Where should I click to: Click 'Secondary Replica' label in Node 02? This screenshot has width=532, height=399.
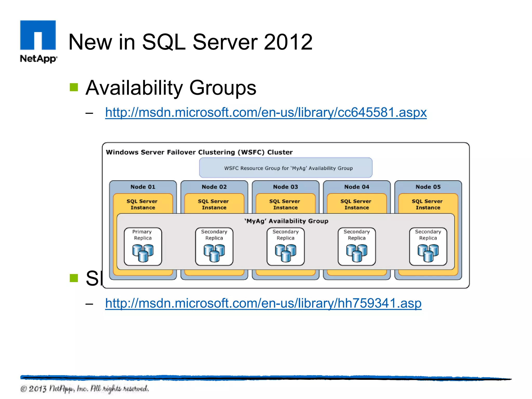(x=214, y=235)
